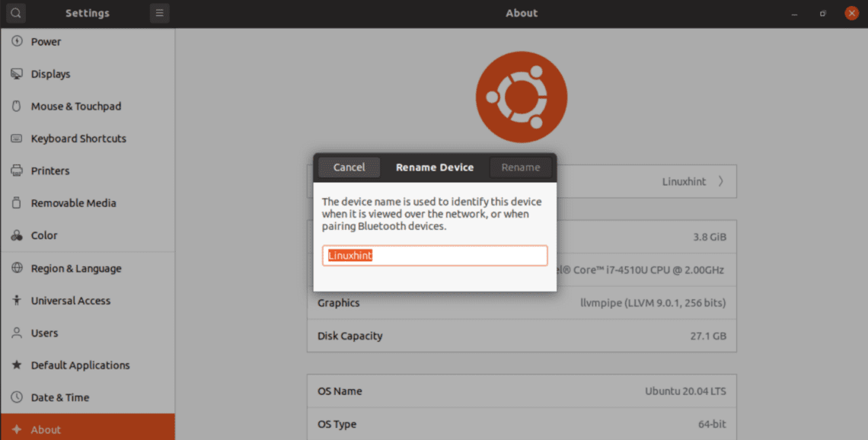Open Region & Language settings

tap(88, 268)
